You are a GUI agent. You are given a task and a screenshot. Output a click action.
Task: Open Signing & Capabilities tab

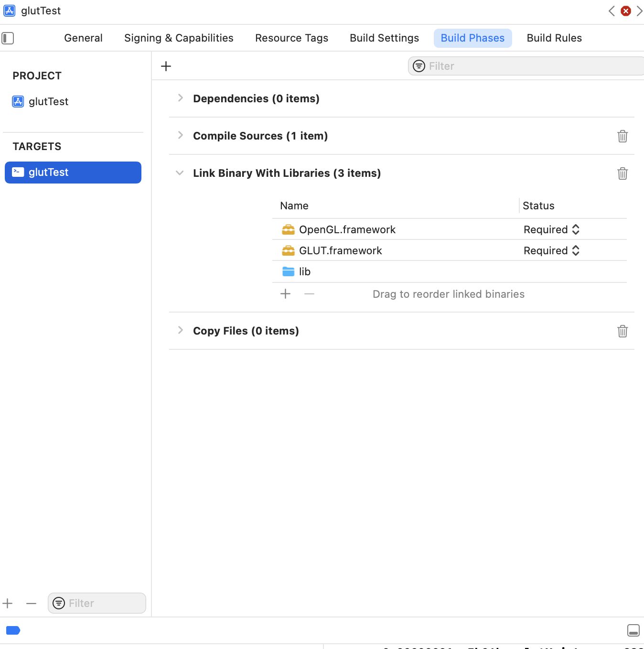179,38
